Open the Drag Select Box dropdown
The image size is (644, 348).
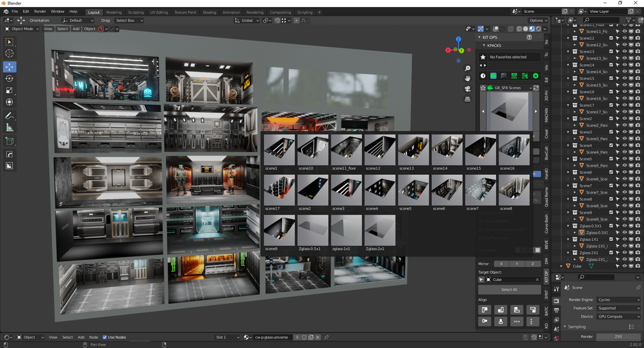pyautogui.click(x=129, y=21)
